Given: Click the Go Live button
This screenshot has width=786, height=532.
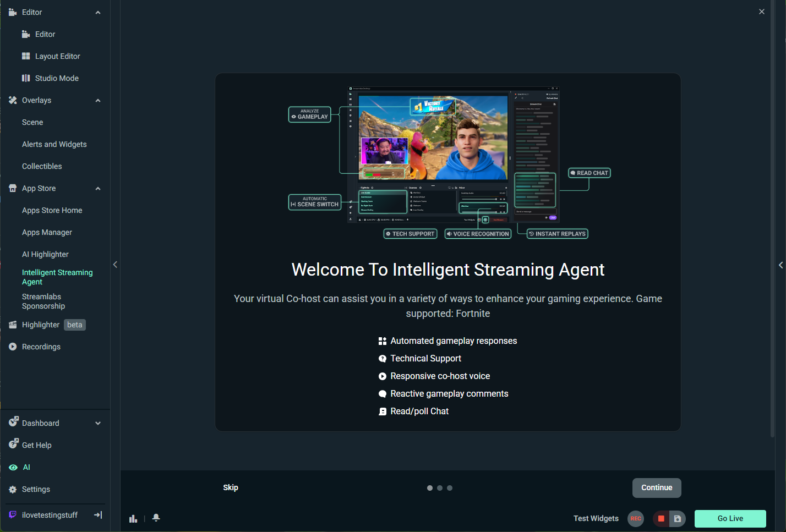Looking at the screenshot, I should pos(730,518).
